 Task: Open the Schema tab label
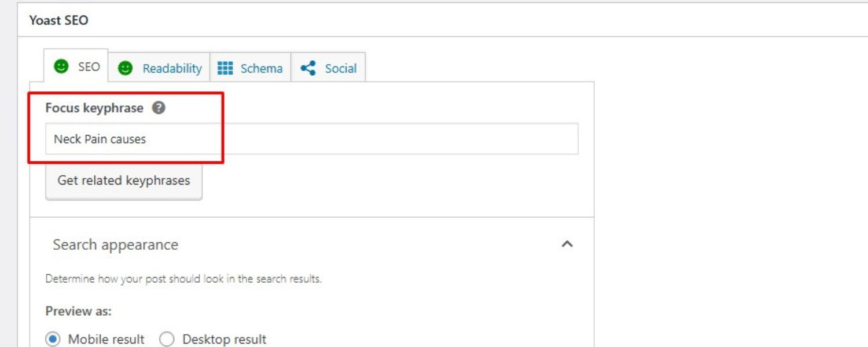[262, 68]
